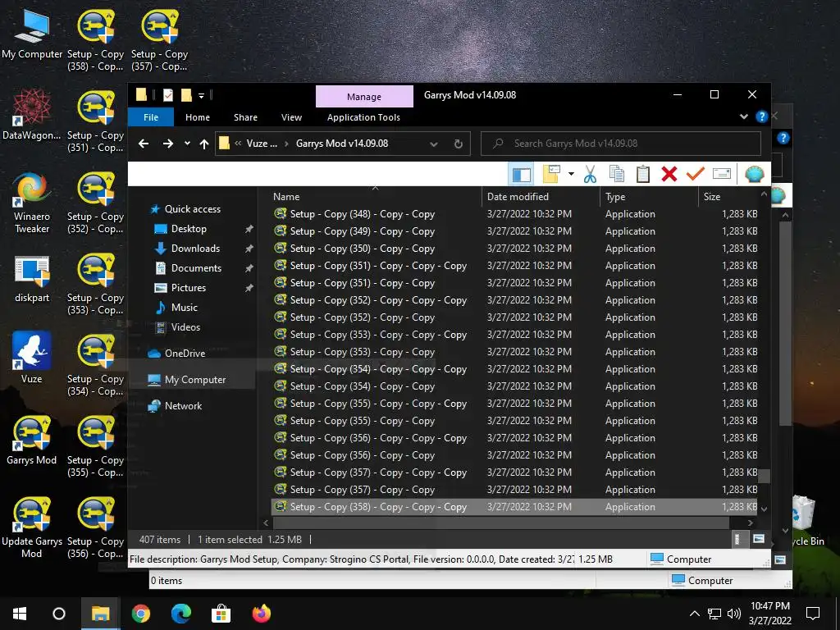Open Folder Options icon in toolbar
This screenshot has height=630, width=840.
pyautogui.click(x=551, y=174)
